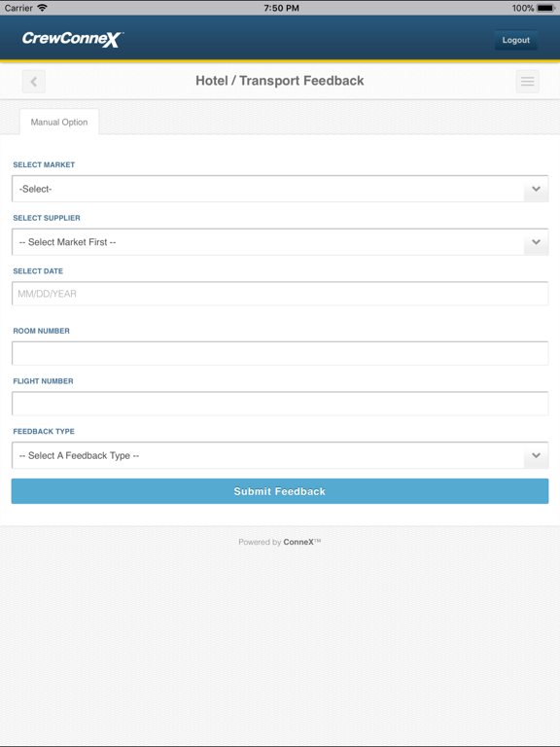Open the hamburger menu icon
Screen dimensions: 560x747
pos(527,82)
